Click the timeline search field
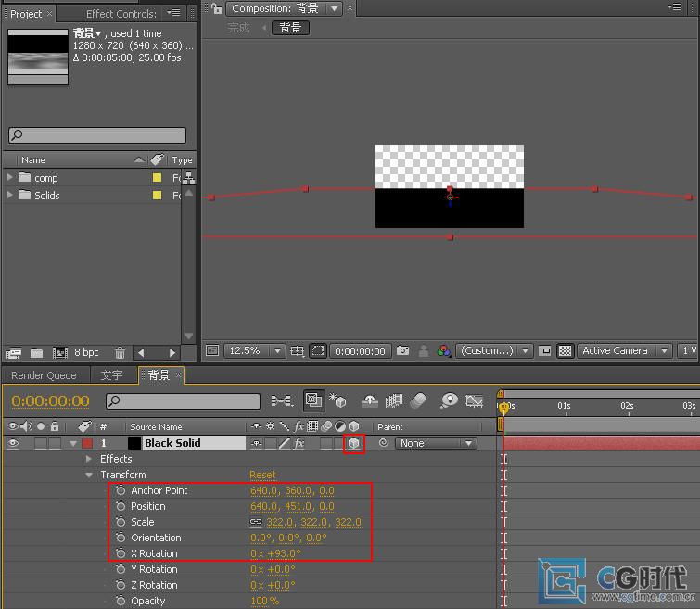 (183, 401)
